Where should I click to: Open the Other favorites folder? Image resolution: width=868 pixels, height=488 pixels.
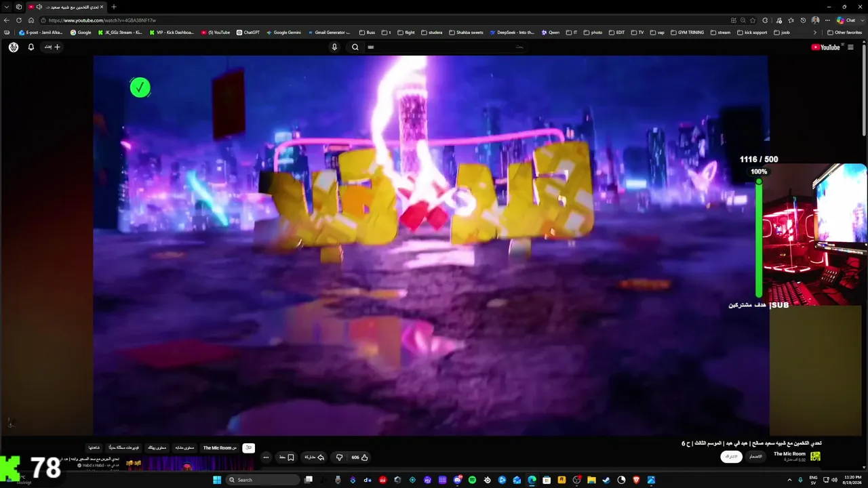pyautogui.click(x=844, y=33)
